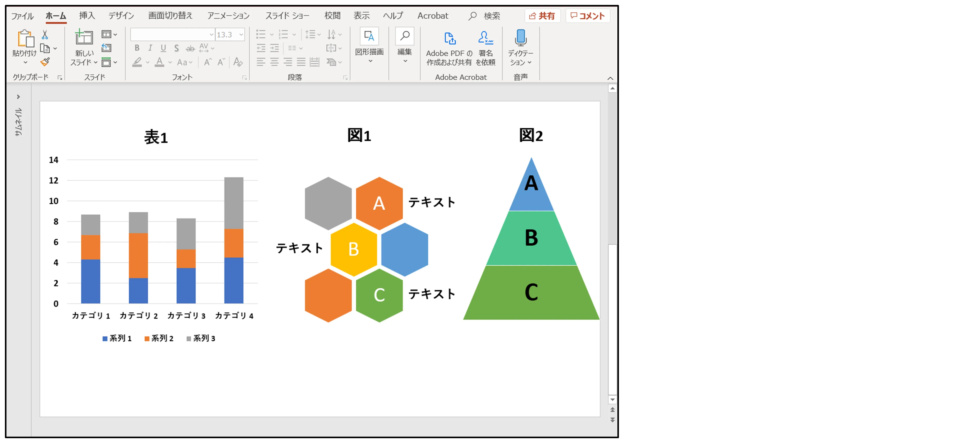Viewport: 980px width, 440px height.
Task: Click the Request Signature (署名を依頼) icon
Action: [x=485, y=38]
